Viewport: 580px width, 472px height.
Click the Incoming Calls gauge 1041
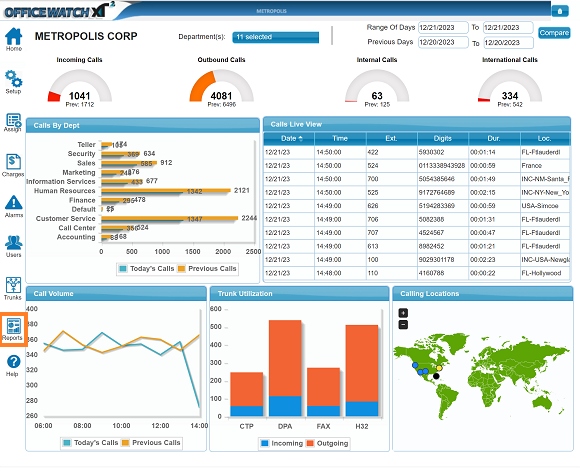coord(80,87)
